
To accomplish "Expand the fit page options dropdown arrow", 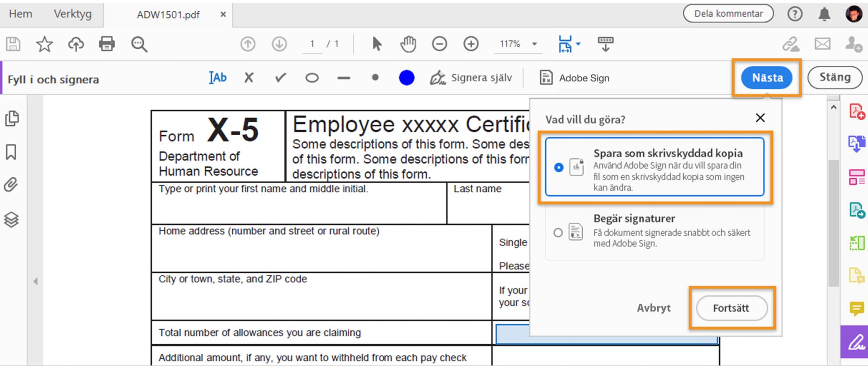I will coord(578,44).
